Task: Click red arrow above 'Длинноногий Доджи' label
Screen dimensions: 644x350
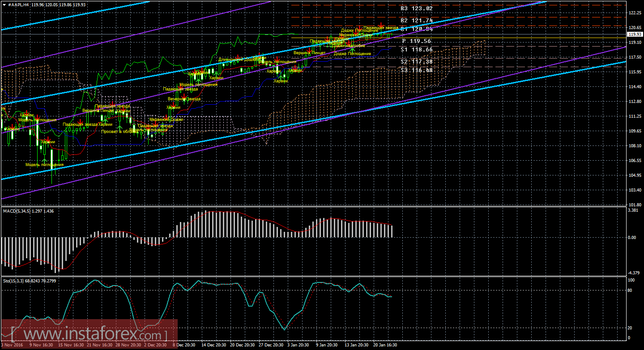Action: click(x=238, y=57)
